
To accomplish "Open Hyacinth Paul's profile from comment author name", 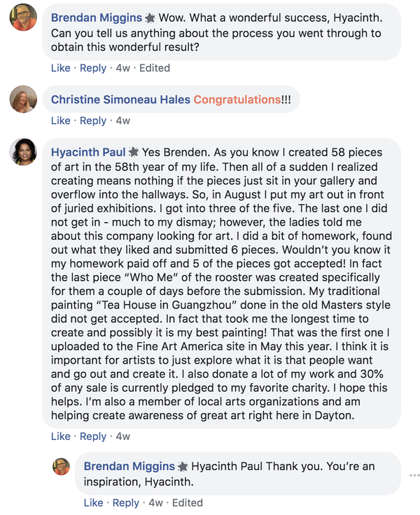I will pos(88,152).
